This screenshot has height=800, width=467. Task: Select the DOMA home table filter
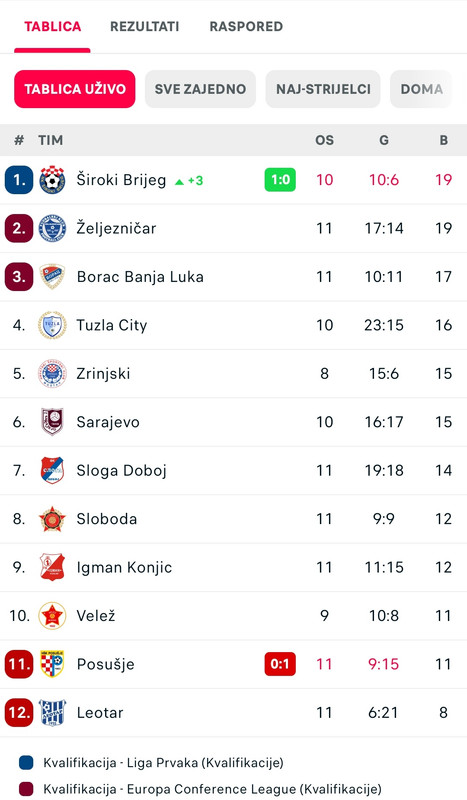click(422, 89)
